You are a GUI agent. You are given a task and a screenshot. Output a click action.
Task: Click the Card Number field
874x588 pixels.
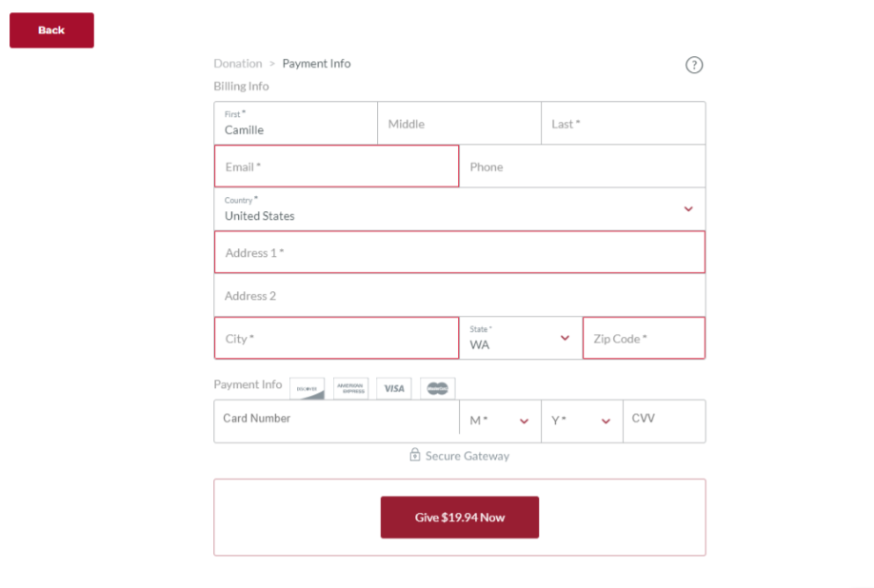tap(337, 419)
